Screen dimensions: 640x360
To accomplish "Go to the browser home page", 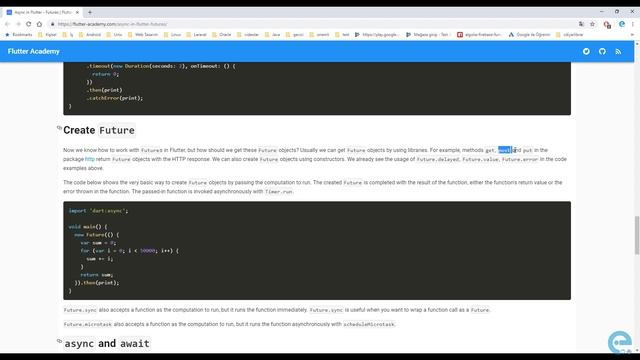I will [39, 24].
